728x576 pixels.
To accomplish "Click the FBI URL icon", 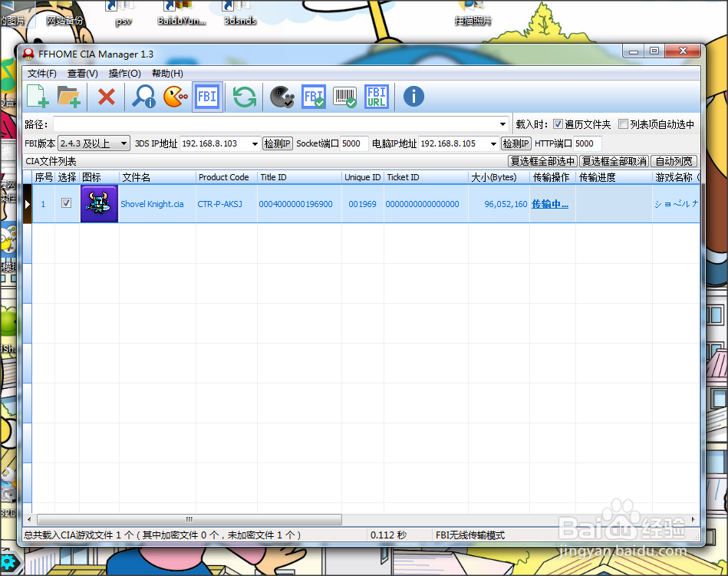I will pos(377,97).
